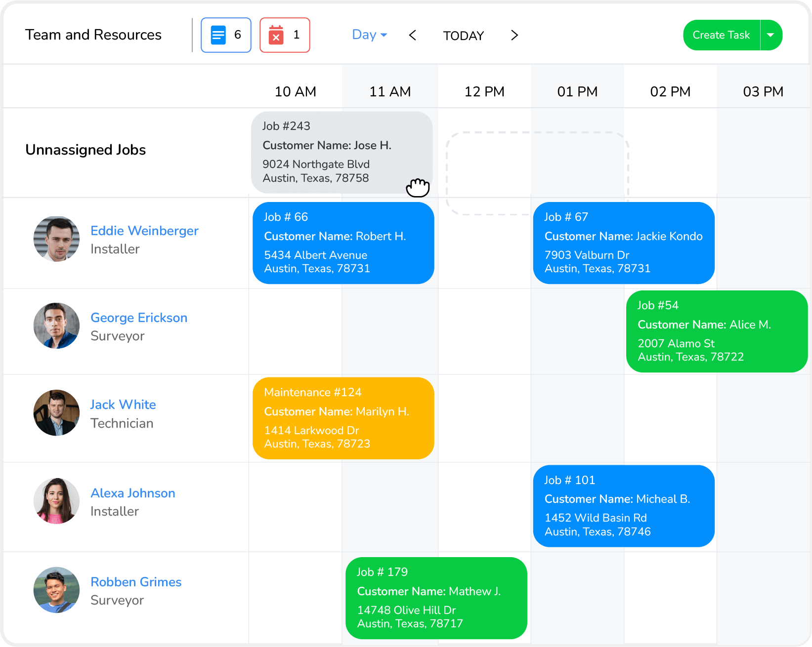Click the red cancelled calendar icon

(x=276, y=35)
